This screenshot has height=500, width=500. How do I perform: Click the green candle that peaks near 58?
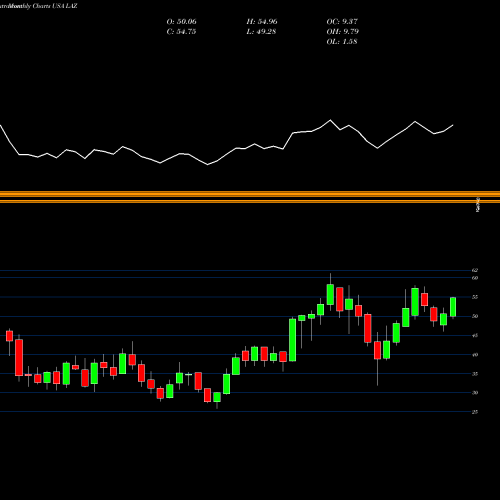pyautogui.click(x=330, y=294)
